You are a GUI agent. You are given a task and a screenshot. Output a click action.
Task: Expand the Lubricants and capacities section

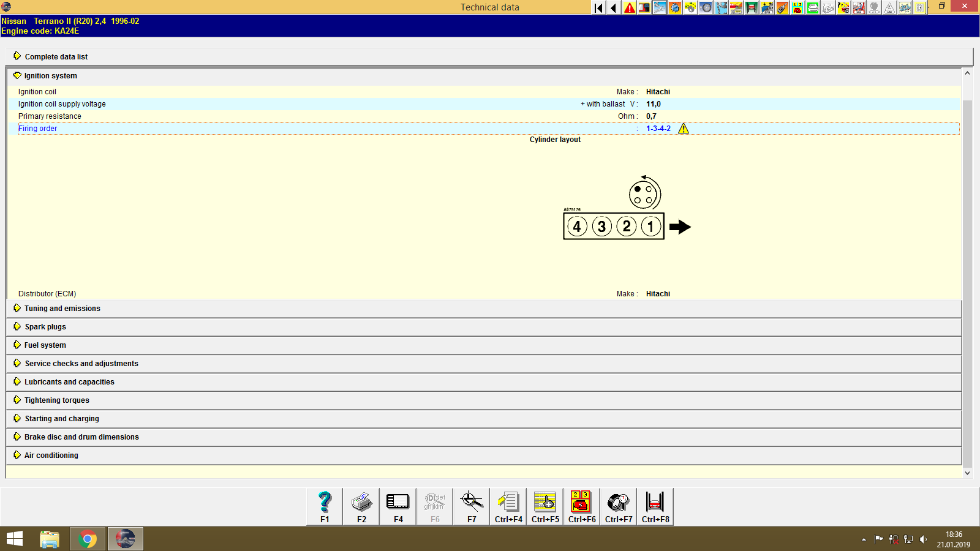pyautogui.click(x=69, y=381)
